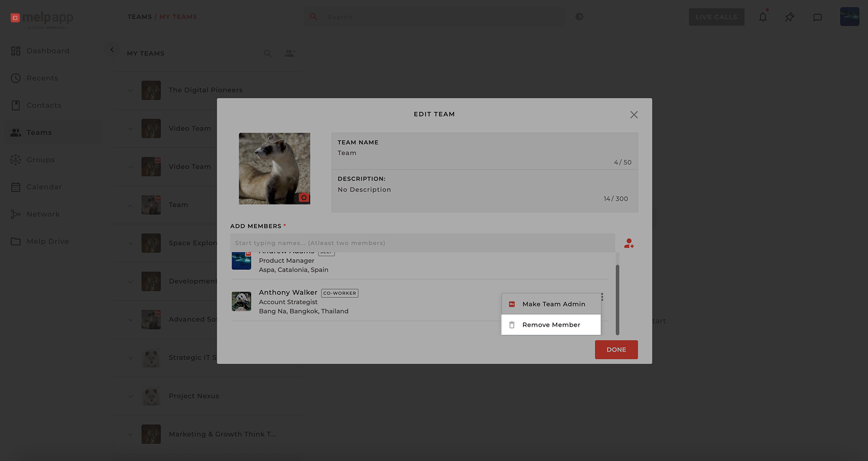Toggle the dark mode switch near search

coord(579,17)
